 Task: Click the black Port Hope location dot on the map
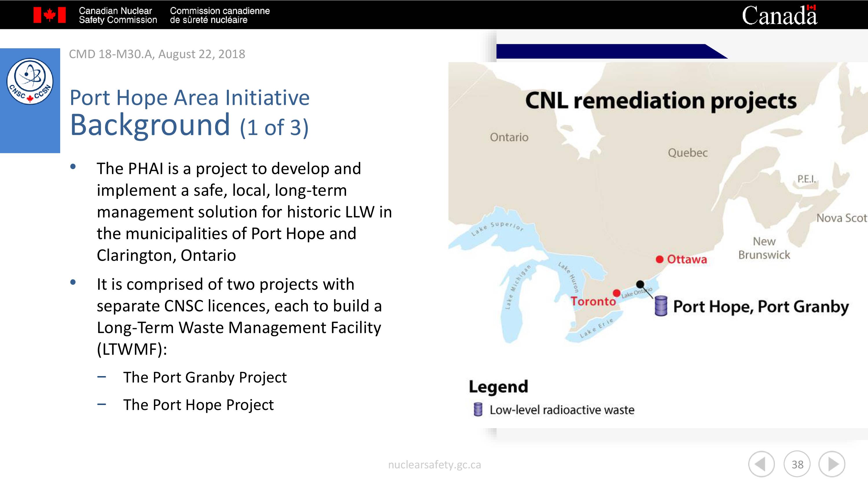pyautogui.click(x=640, y=284)
